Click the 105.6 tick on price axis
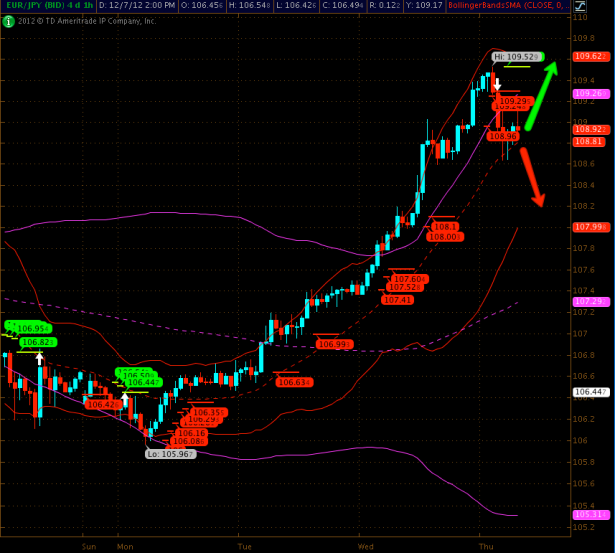This screenshot has height=553, width=615. pyautogui.click(x=584, y=484)
